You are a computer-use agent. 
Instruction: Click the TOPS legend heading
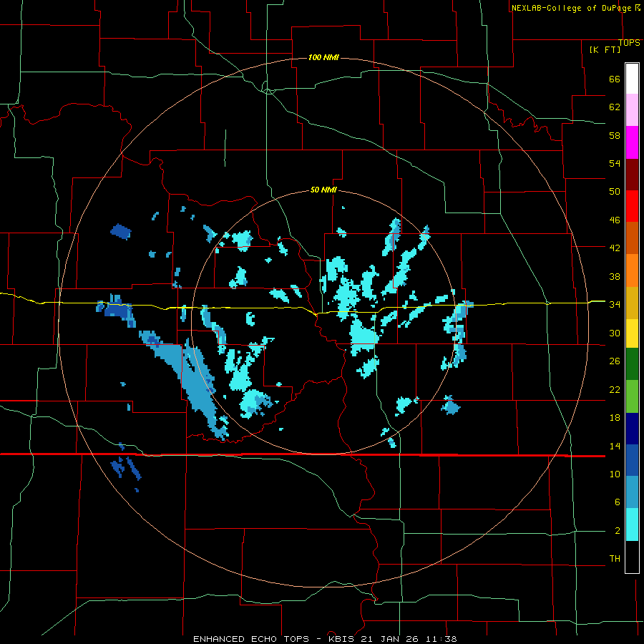pos(629,43)
